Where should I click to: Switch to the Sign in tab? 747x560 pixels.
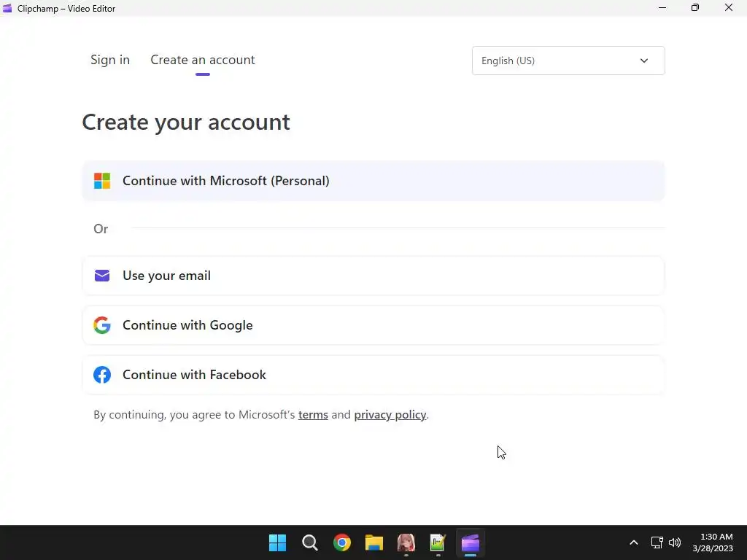[110, 60]
